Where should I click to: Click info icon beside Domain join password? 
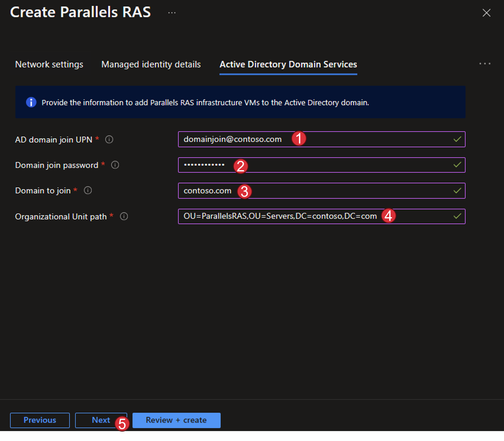tap(115, 165)
